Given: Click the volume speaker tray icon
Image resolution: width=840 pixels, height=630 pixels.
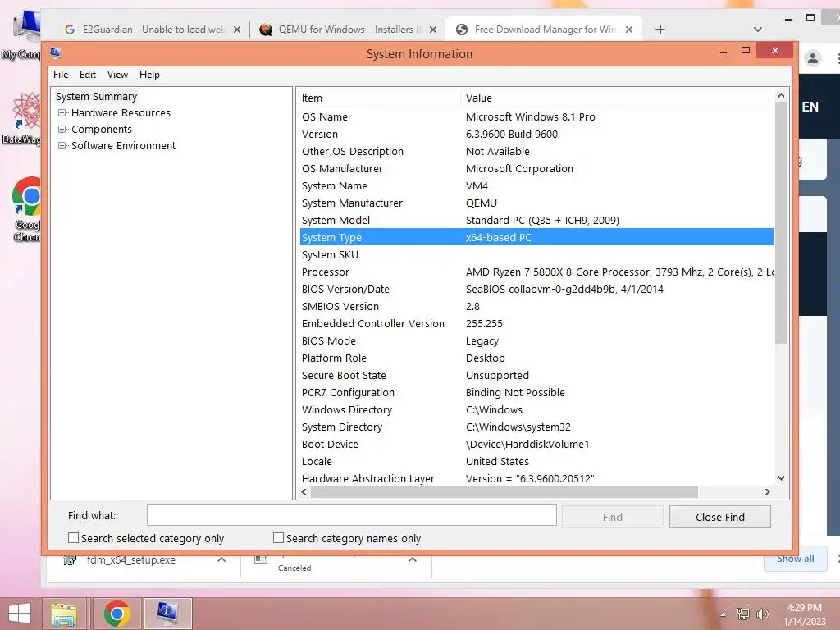Looking at the screenshot, I should pos(762,614).
